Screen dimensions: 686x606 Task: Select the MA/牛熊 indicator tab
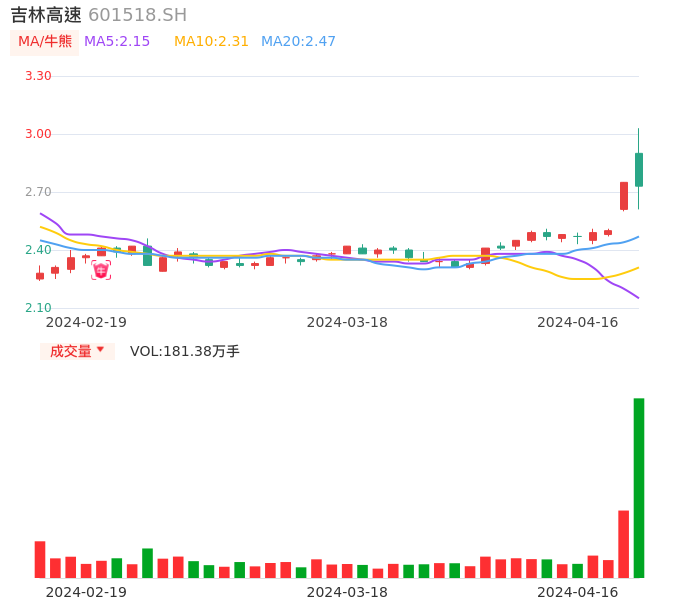45,42
